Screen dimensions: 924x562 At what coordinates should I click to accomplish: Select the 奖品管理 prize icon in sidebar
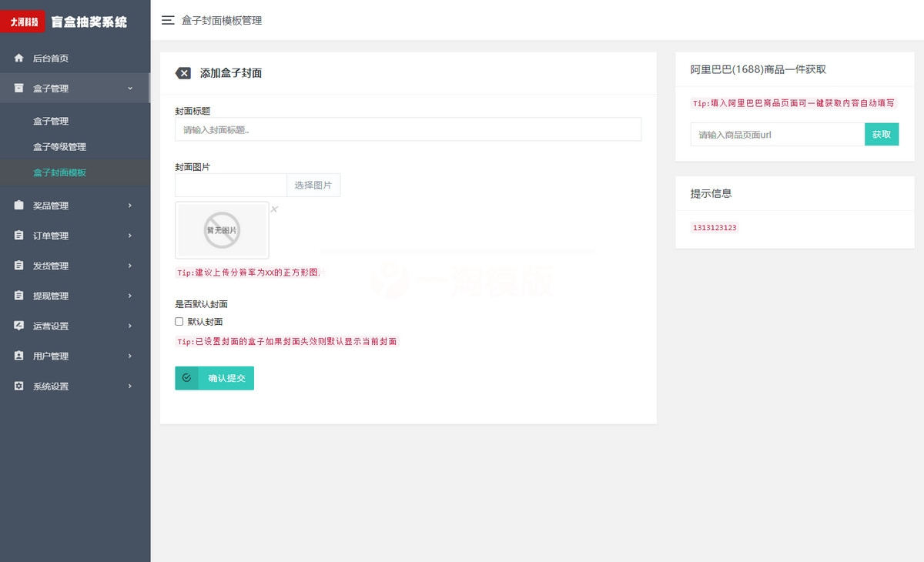coord(18,206)
